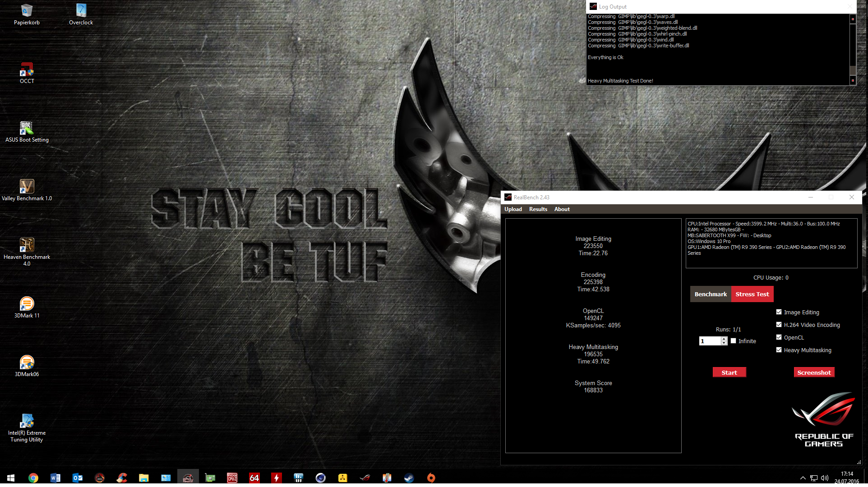Launch Heaven Benchmark 4.0 icon
Viewport: 868px width, 487px height.
(27, 252)
